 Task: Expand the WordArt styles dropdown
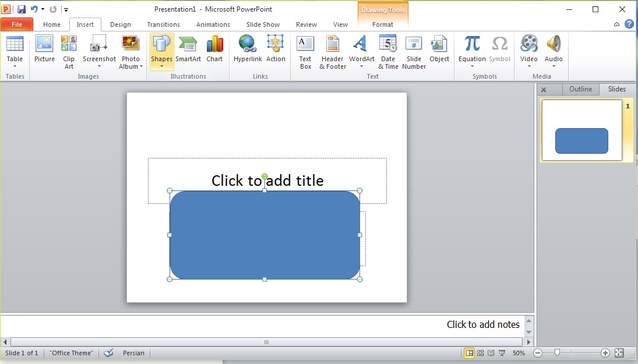coord(361,66)
